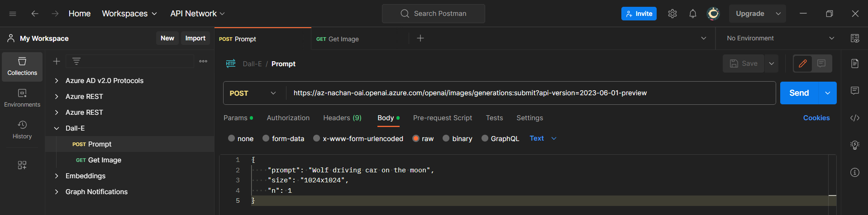Click the Send button
Viewport: 868px width, 215px height.
pyautogui.click(x=799, y=93)
